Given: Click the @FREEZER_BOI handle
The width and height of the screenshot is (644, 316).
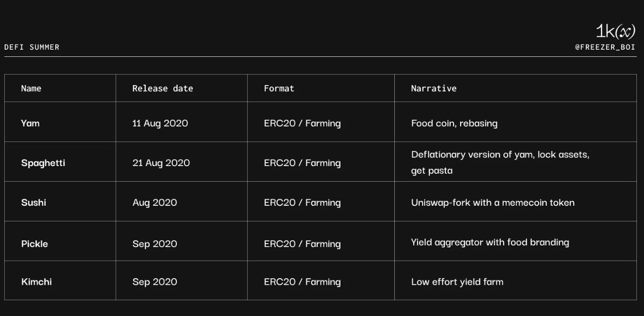Looking at the screenshot, I should [x=605, y=47].
